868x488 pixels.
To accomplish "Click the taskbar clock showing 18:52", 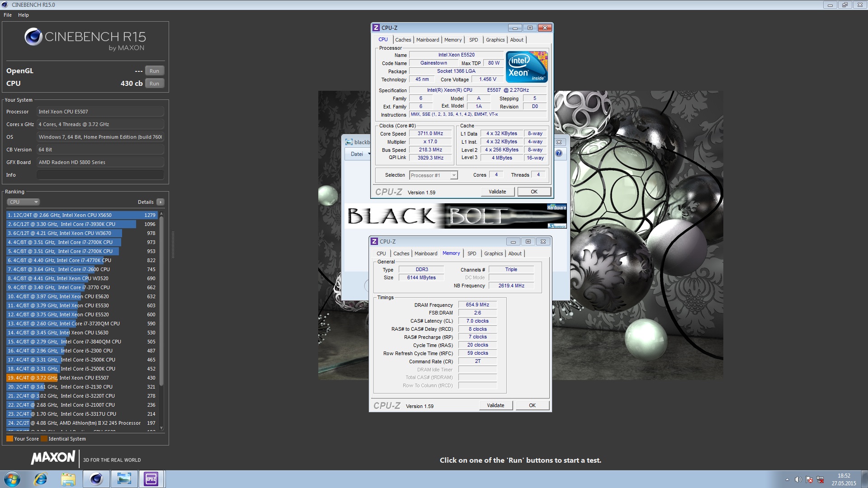I will tap(844, 479).
